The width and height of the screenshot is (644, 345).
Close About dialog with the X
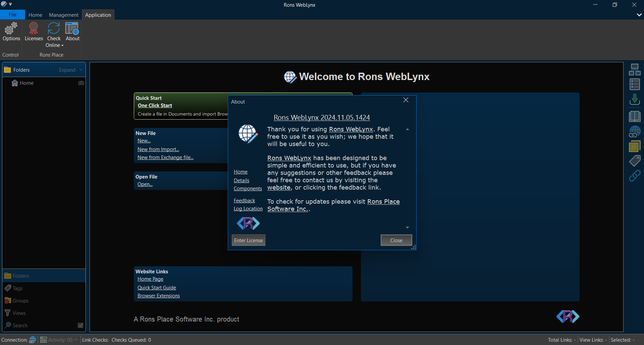(406, 100)
